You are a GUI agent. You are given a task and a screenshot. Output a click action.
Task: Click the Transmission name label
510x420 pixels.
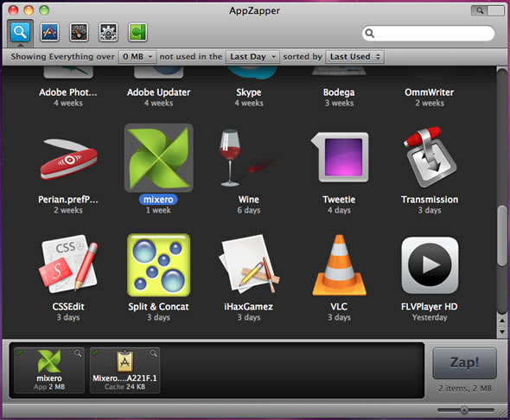click(x=430, y=200)
